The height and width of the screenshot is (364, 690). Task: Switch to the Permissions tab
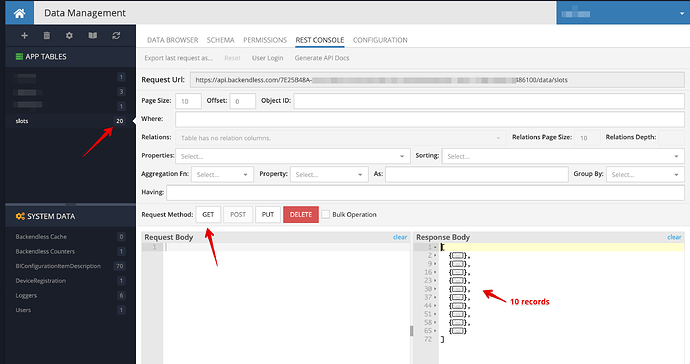[265, 40]
